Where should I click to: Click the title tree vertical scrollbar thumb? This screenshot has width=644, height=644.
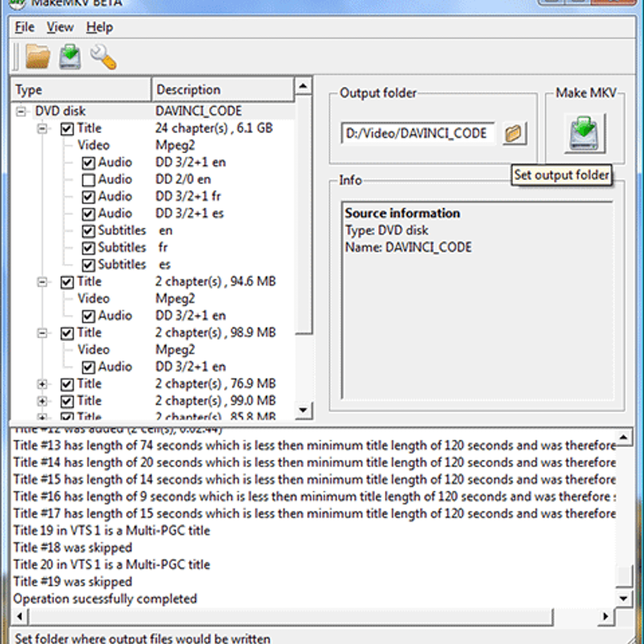coord(303,215)
